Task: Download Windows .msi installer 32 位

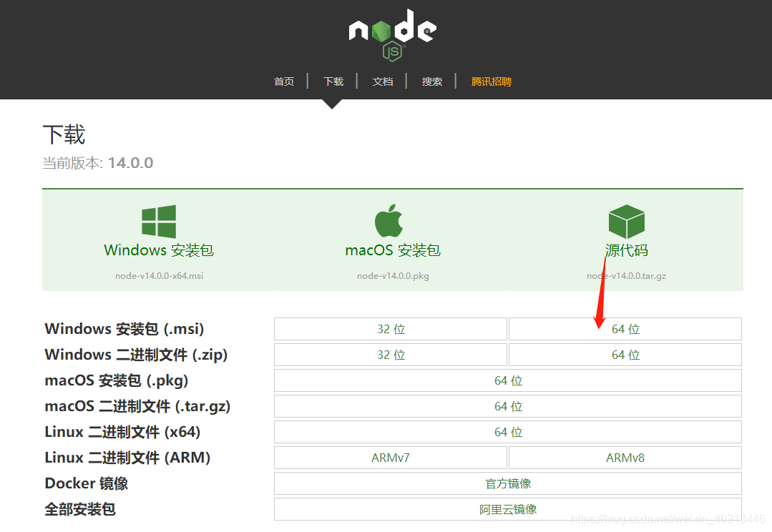Action: (391, 329)
